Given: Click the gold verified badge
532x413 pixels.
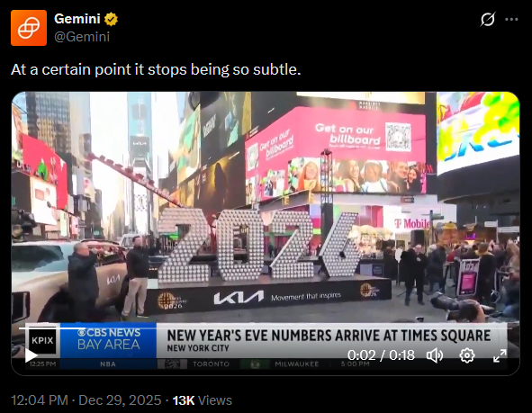Looking at the screenshot, I should 111,19.
